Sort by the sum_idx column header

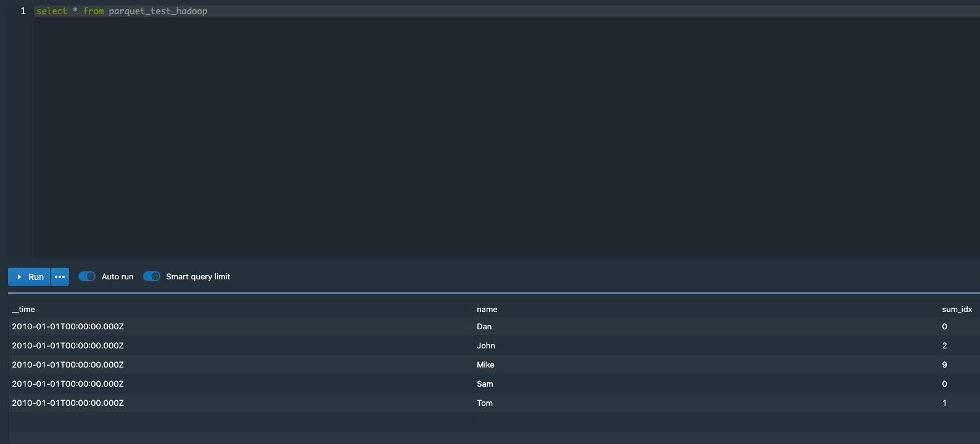957,309
